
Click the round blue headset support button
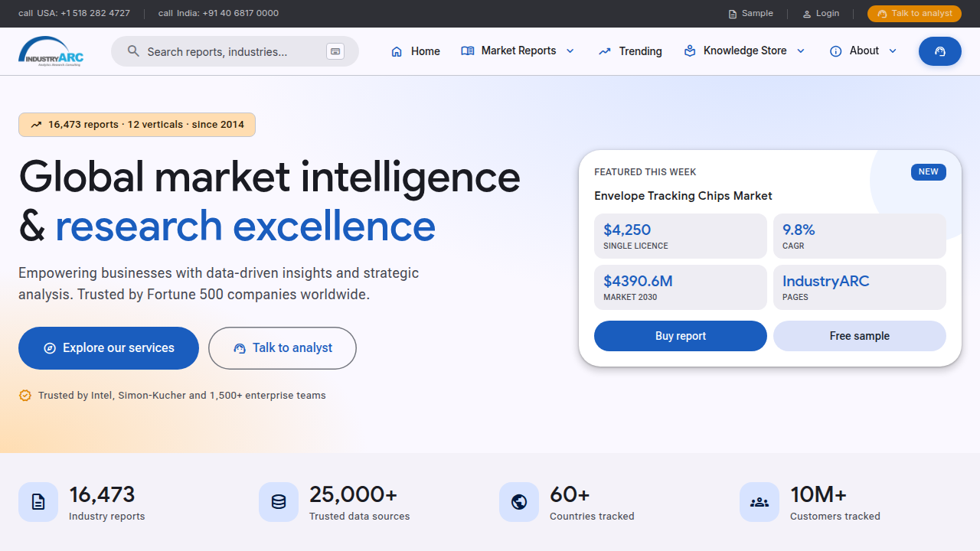click(940, 51)
